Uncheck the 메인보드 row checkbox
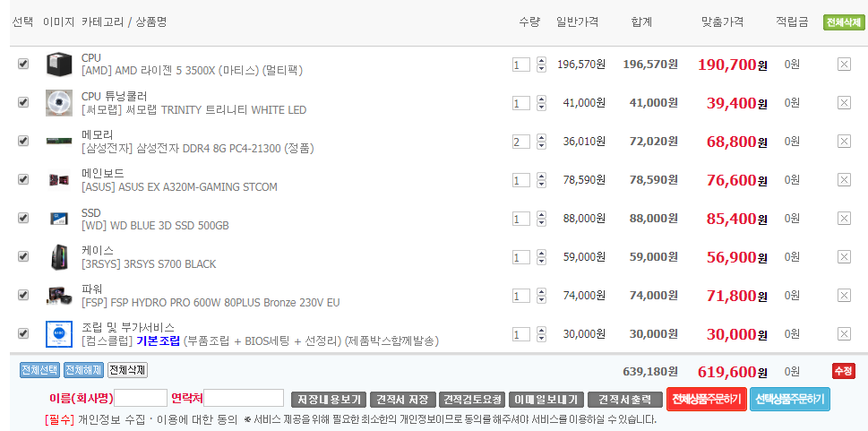This screenshot has width=868, height=431. [23, 179]
